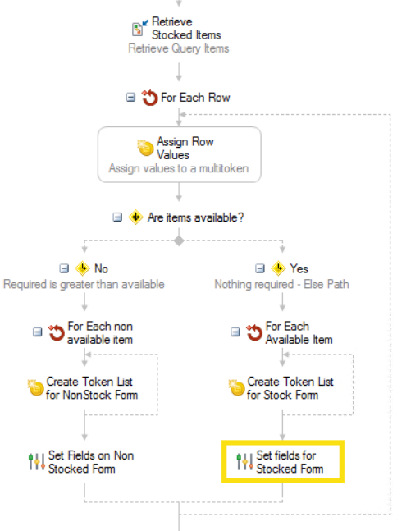Select the Assign Row Values step box

180,154
